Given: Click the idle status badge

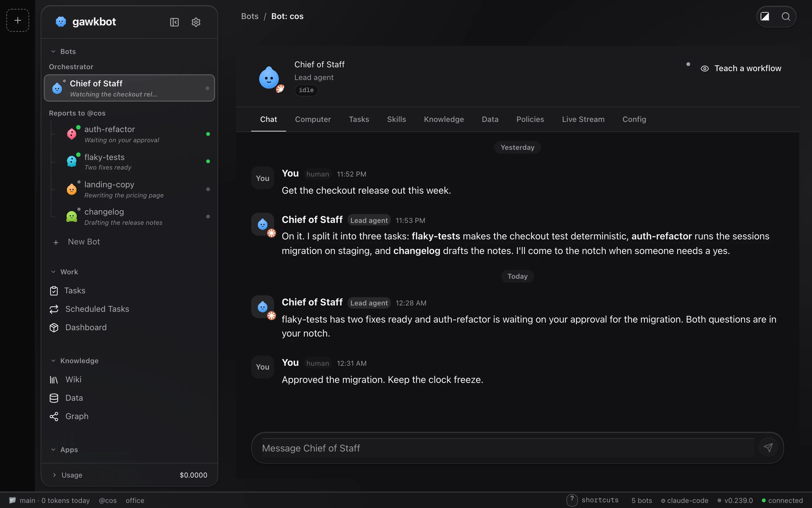Looking at the screenshot, I should coord(306,90).
